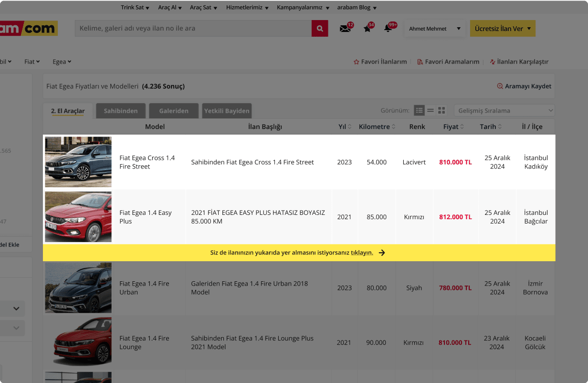Click the Model column header
This screenshot has height=383, width=588.
155,127
